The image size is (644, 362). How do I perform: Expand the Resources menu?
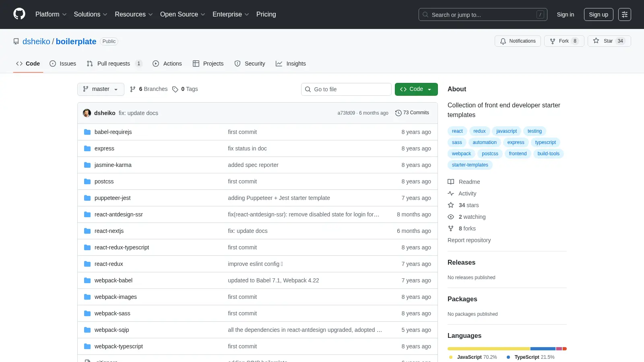coord(134,14)
